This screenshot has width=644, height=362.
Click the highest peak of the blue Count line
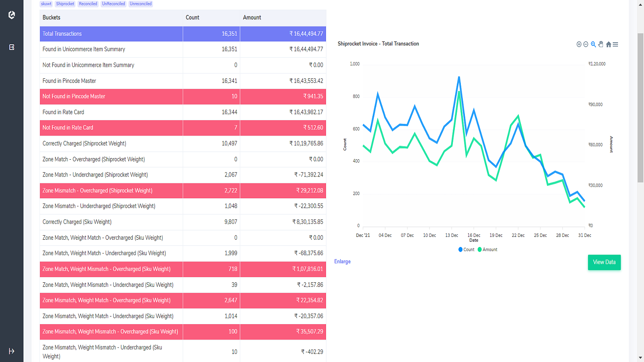click(459, 77)
